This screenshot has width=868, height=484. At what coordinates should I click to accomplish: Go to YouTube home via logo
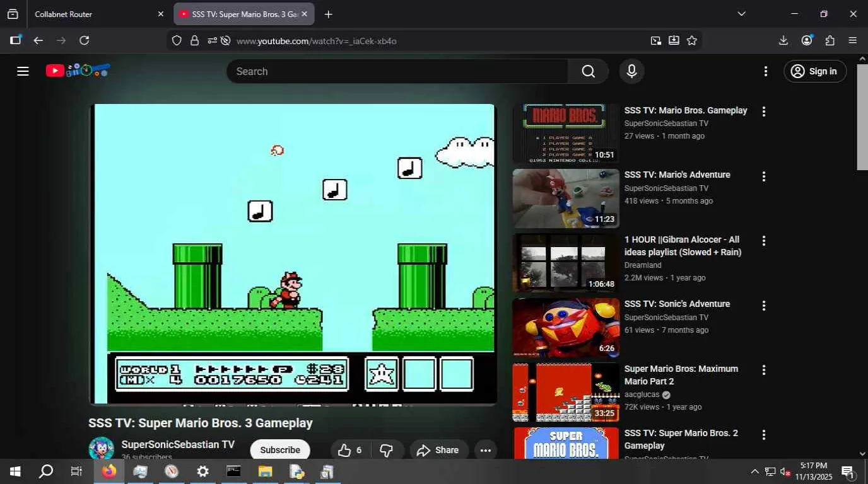click(78, 71)
